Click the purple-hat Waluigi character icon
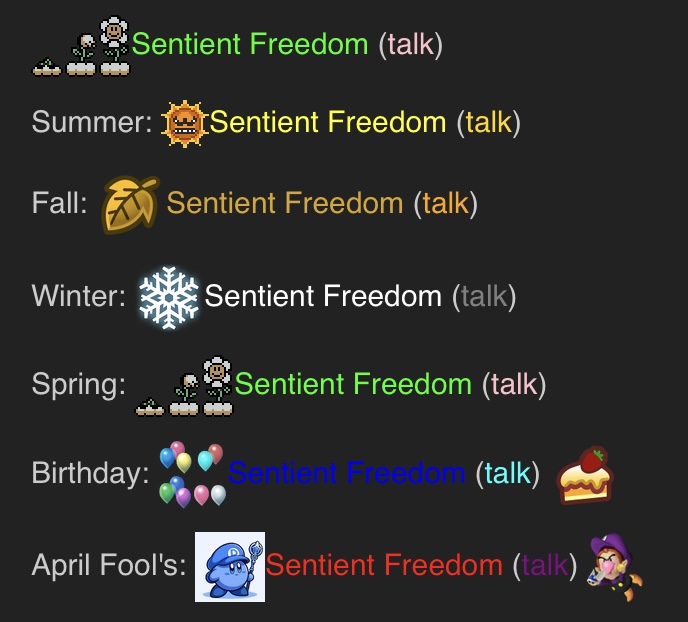 [614, 567]
